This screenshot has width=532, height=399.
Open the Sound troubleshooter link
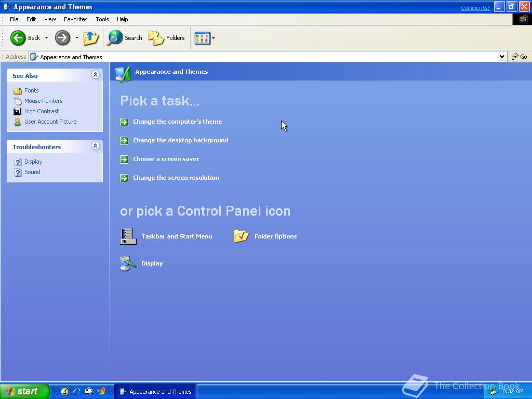coord(32,172)
